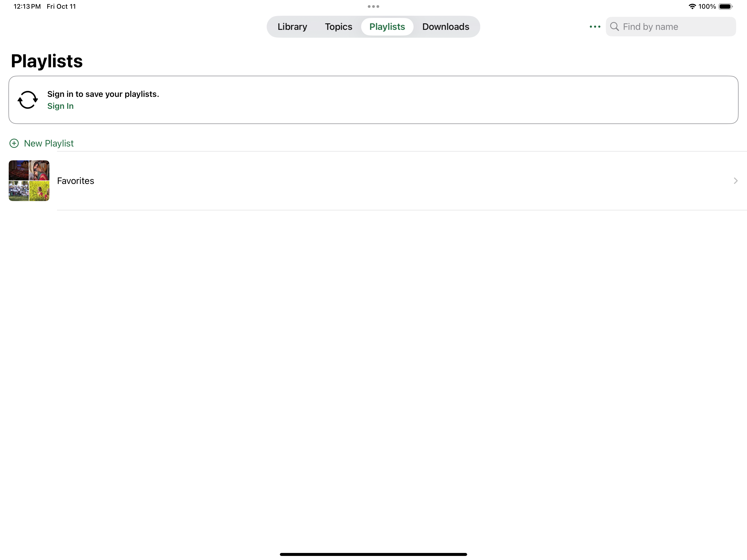This screenshot has height=560, width=747.
Task: Open the Favorites playlist
Action: coord(373,181)
